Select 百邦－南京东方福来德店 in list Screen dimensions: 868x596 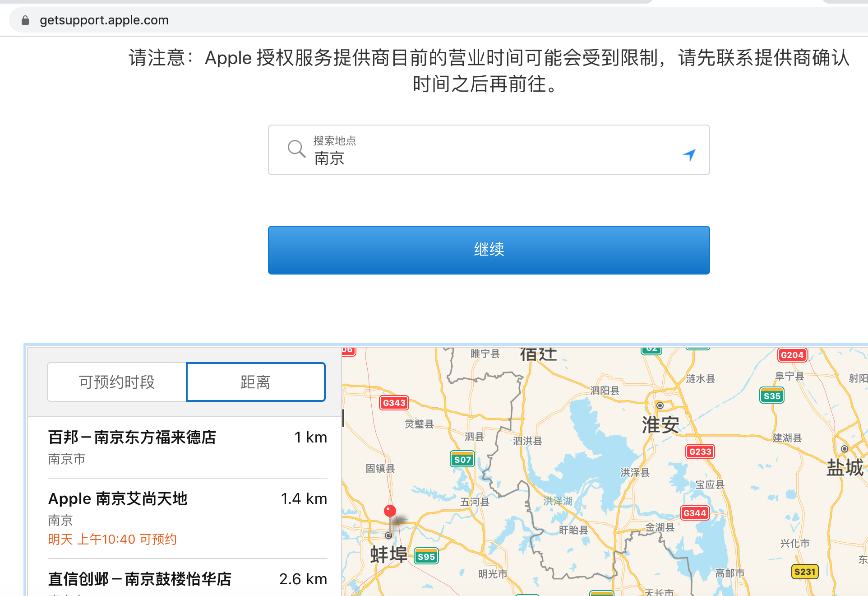[187, 447]
